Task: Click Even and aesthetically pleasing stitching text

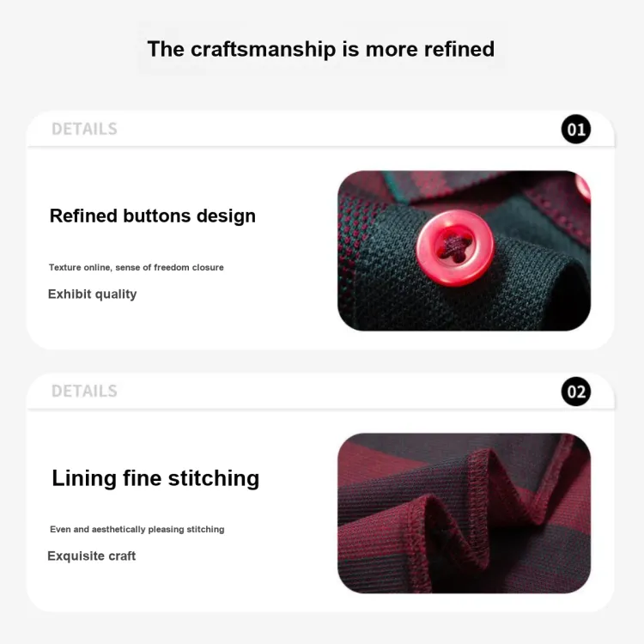Action: coord(137,530)
